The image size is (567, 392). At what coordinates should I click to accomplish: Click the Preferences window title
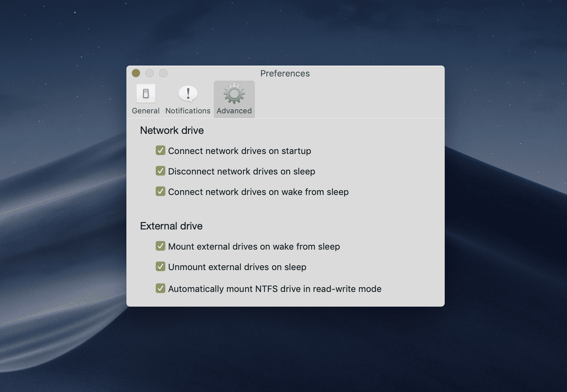coord(285,73)
